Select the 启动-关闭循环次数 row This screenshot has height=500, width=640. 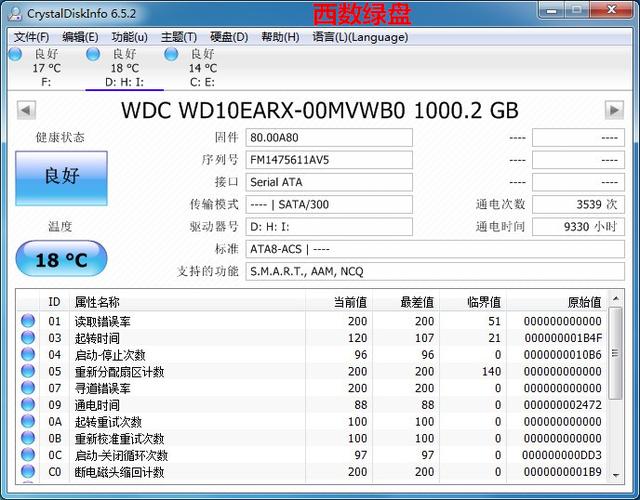pos(312,455)
